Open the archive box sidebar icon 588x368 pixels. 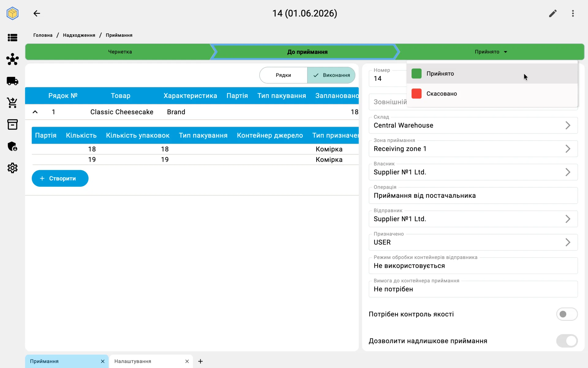click(x=13, y=124)
